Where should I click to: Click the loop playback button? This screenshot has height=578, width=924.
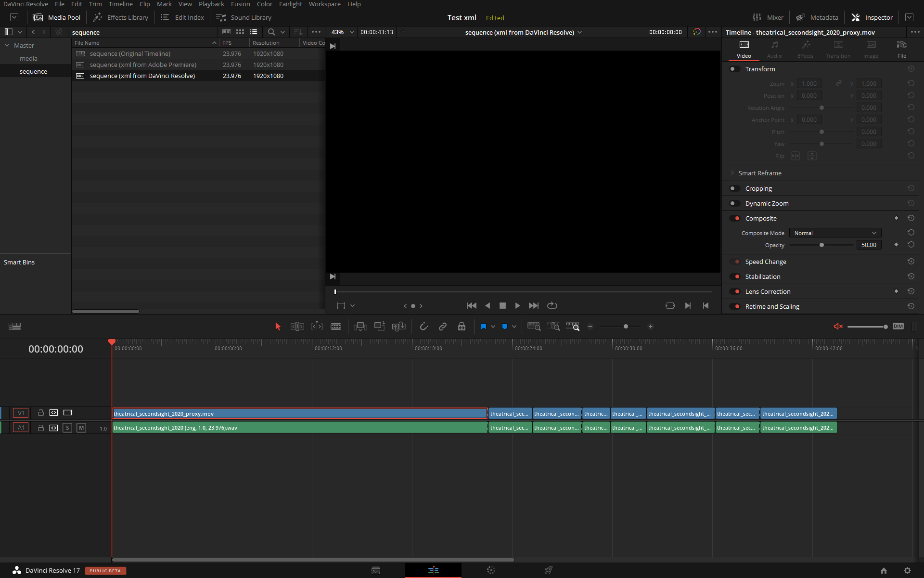pos(552,305)
